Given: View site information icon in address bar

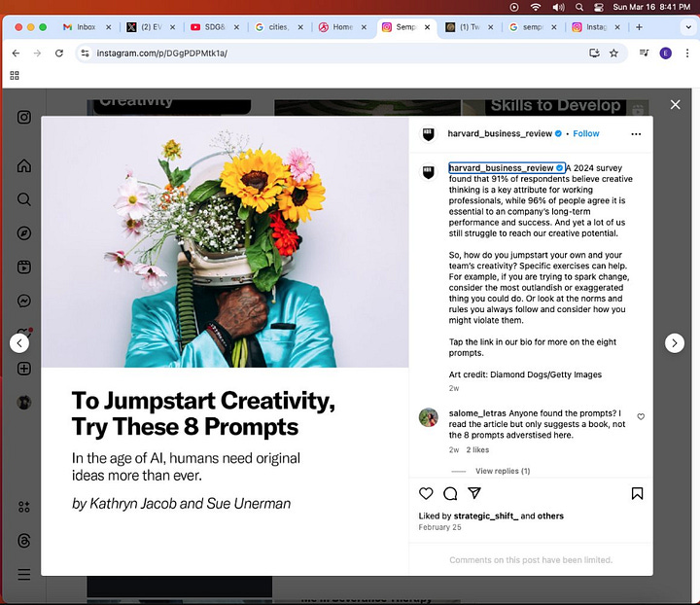Looking at the screenshot, I should [85, 53].
